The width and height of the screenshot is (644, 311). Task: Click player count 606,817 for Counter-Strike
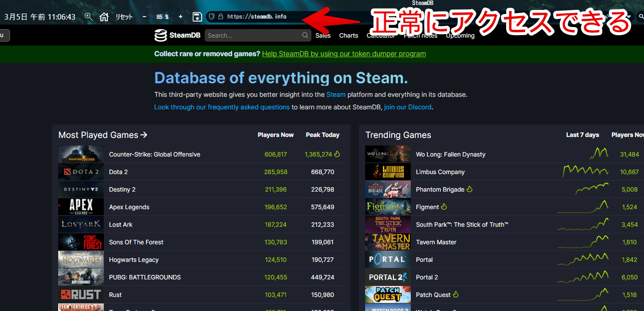coord(276,154)
